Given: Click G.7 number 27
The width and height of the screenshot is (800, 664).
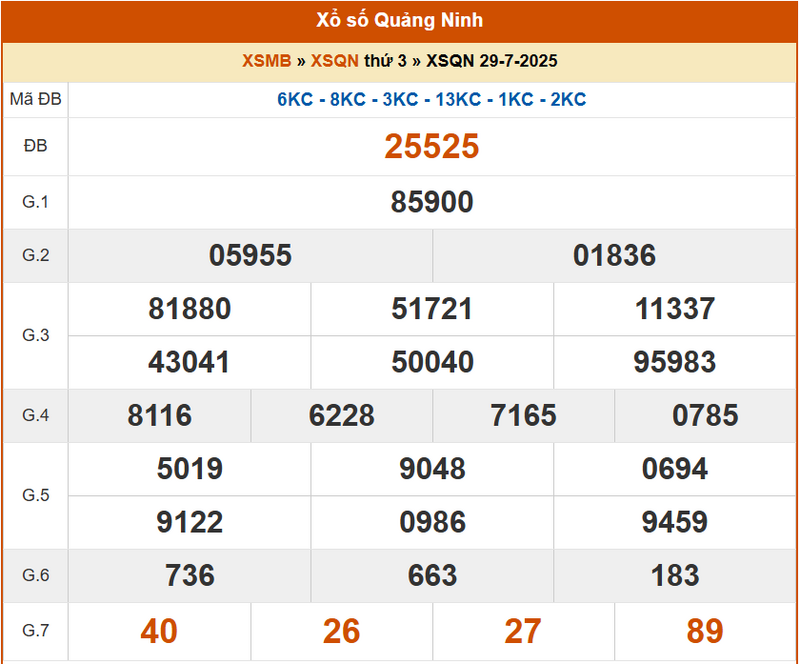Looking at the screenshot, I should [523, 631].
